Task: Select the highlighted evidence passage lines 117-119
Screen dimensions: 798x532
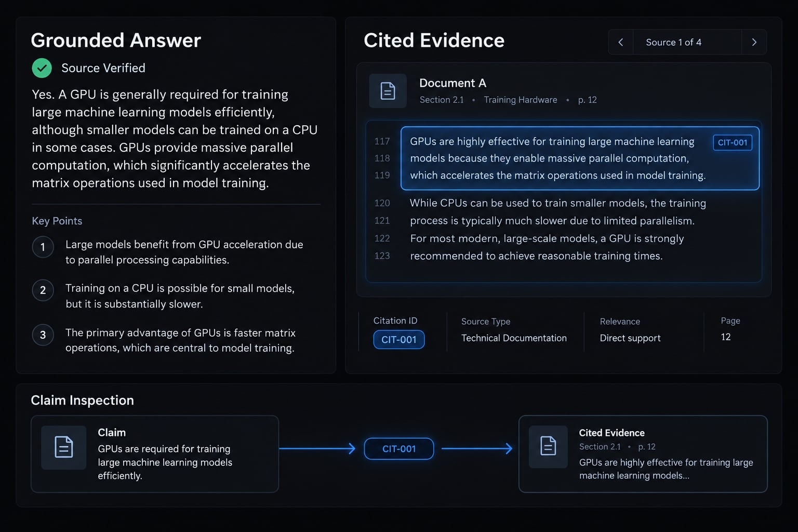Action: [580, 158]
